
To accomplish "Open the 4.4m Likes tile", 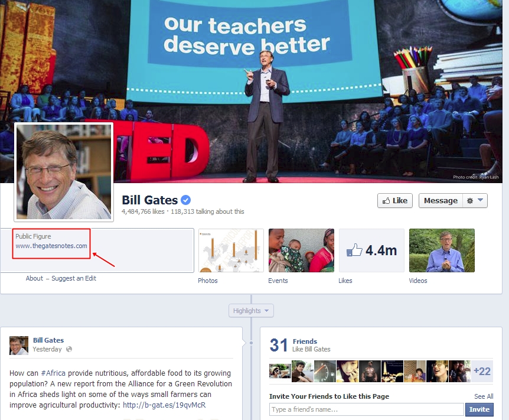I will point(371,250).
